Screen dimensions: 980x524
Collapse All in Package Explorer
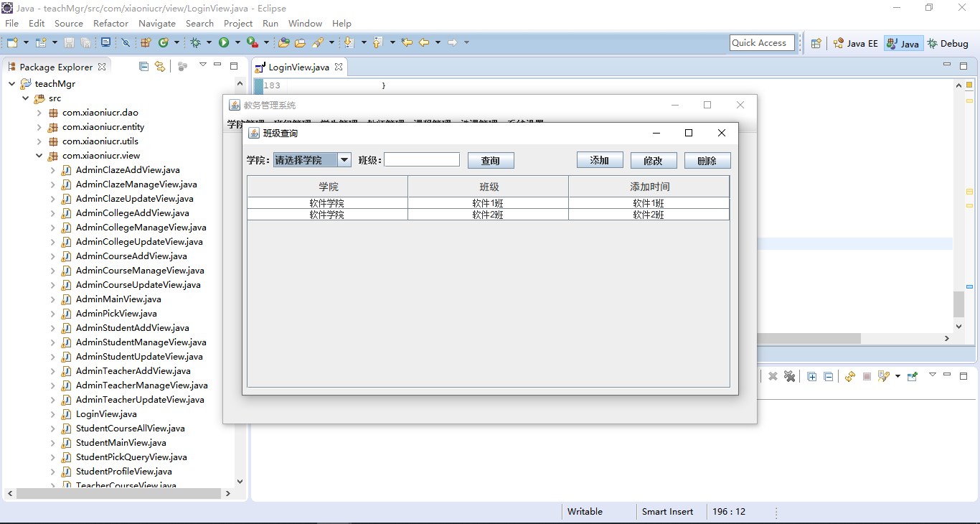(x=143, y=66)
